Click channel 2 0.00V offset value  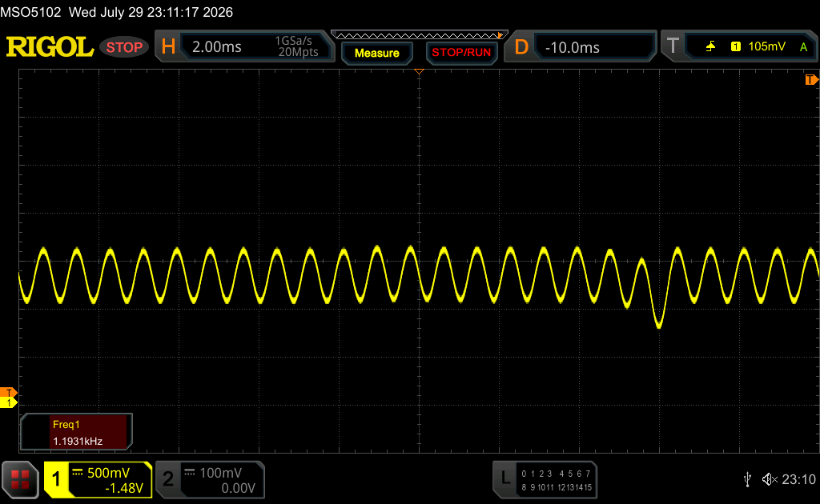pos(239,488)
